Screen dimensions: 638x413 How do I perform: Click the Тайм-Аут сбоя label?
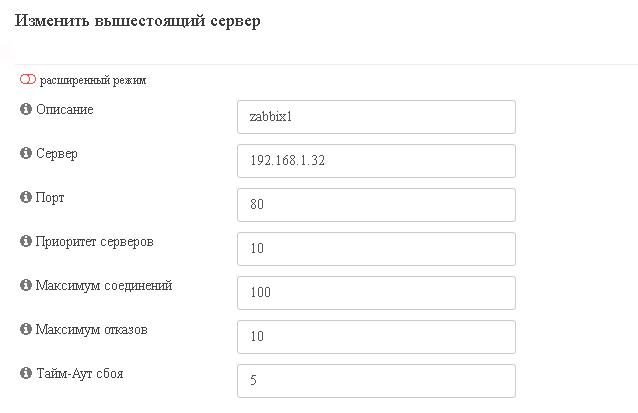point(80,373)
